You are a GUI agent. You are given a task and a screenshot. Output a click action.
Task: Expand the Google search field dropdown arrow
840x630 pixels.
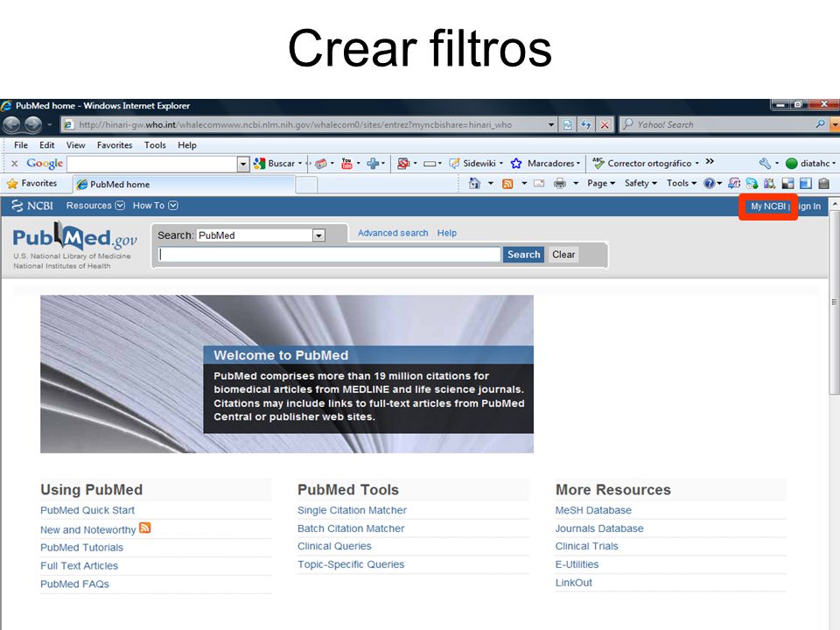[243, 164]
